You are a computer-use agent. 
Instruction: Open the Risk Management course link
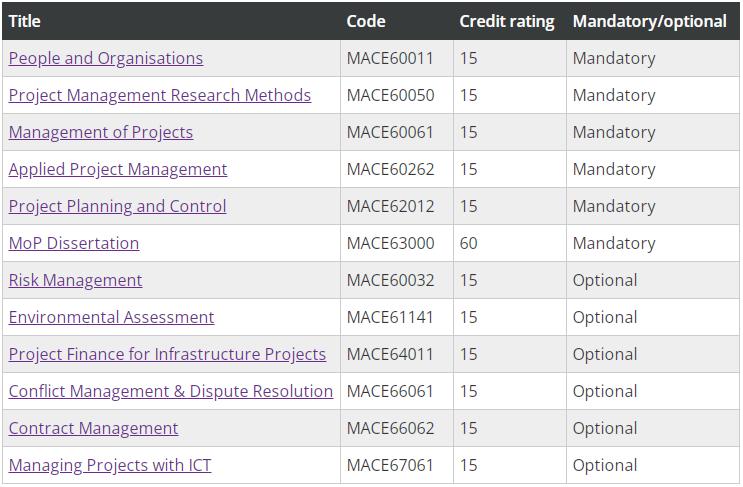pos(75,280)
